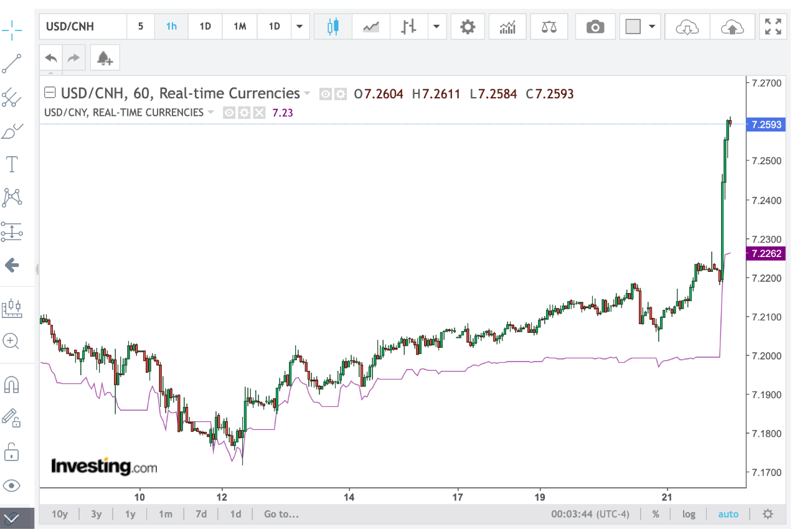
Task: Click the USD/CNH symbol input field
Action: [x=83, y=27]
